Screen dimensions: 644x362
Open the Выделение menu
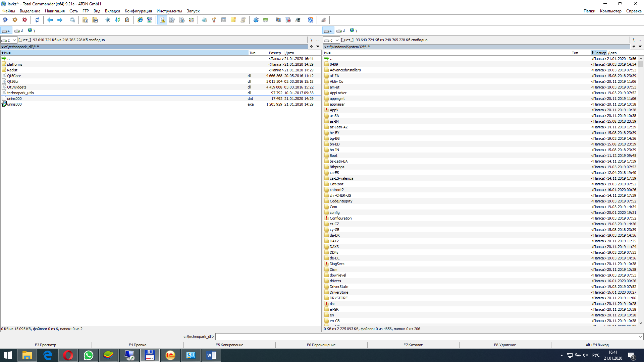pos(30,11)
